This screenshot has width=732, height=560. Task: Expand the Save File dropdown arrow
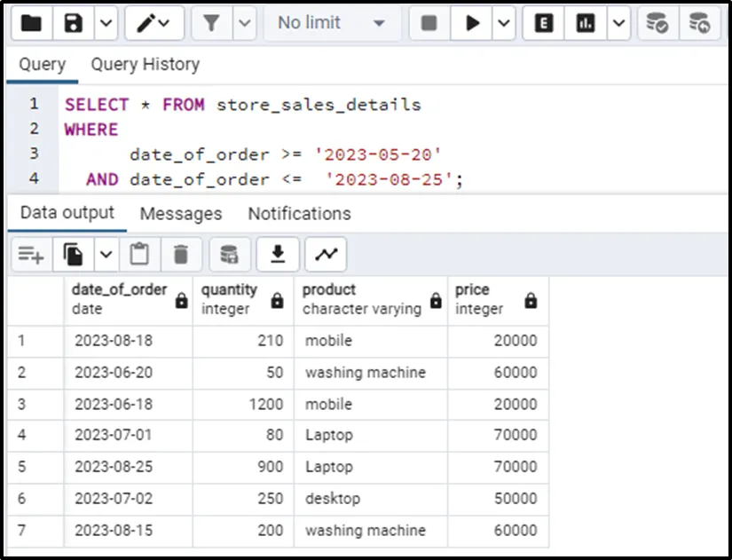[105, 24]
